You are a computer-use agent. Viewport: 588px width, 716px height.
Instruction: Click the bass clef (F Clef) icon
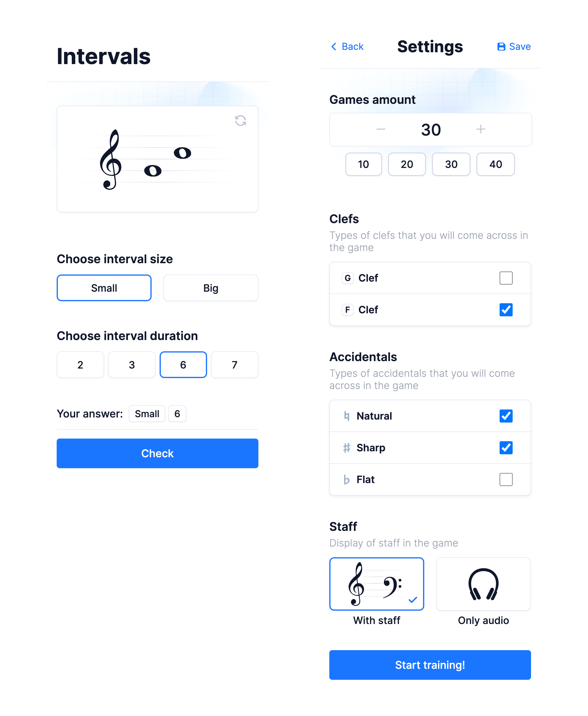point(346,309)
